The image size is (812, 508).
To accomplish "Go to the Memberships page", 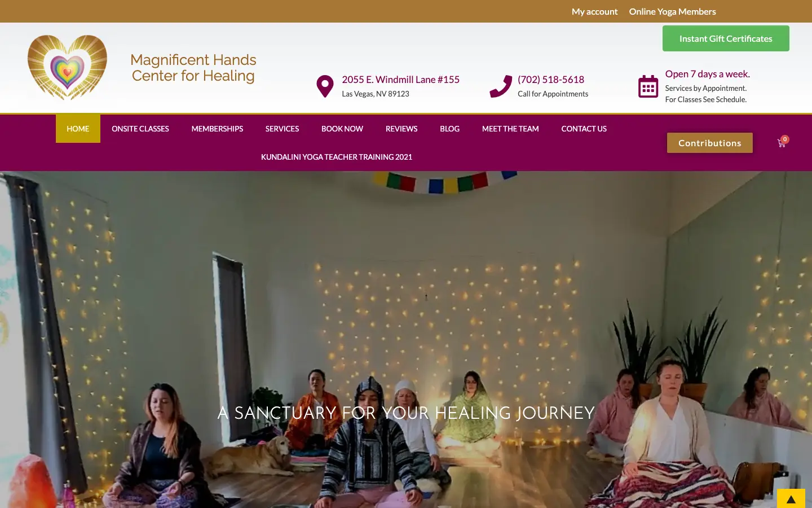I will pos(217,129).
